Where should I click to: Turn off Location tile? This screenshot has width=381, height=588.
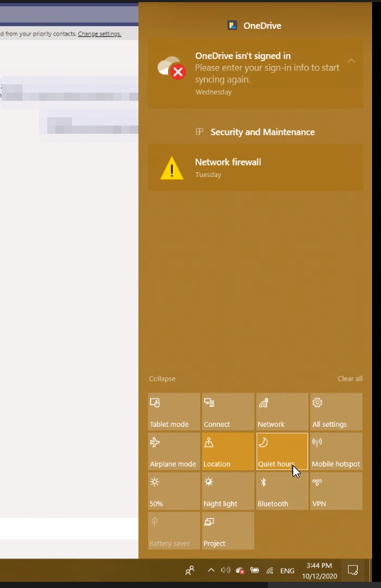coord(228,451)
